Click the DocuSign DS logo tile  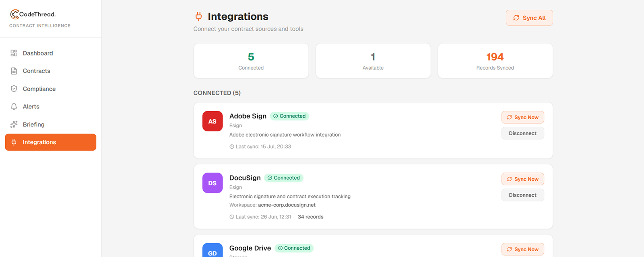pyautogui.click(x=213, y=183)
